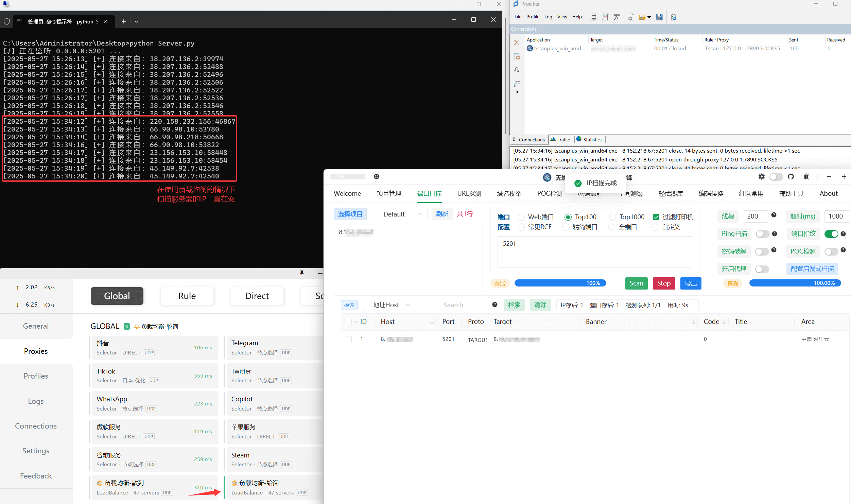Open Proxifier name resolution (.COM) icon

[617, 17]
